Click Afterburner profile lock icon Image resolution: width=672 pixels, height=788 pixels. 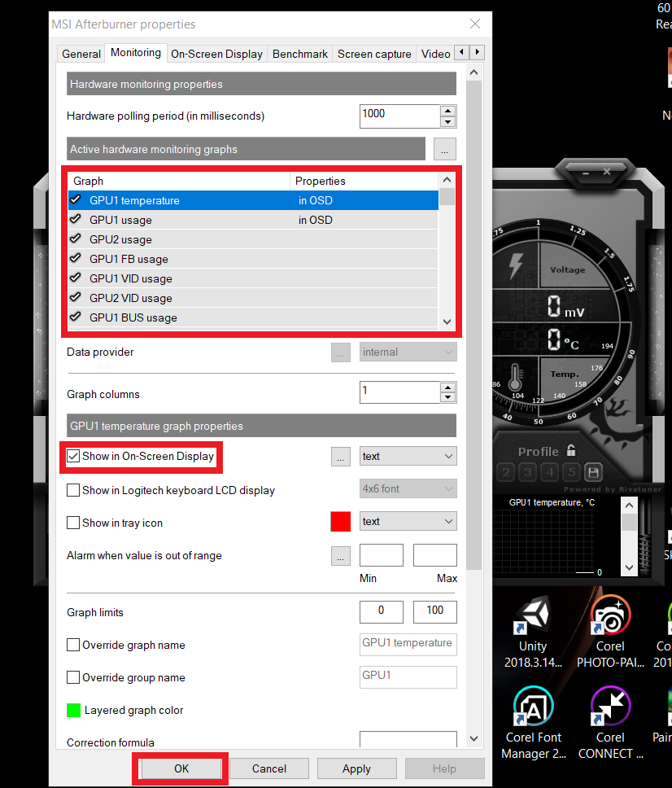(571, 450)
